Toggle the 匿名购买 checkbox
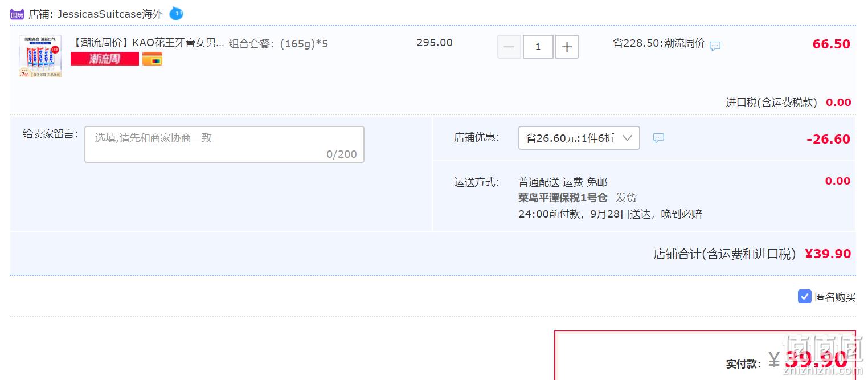868x380 pixels. tap(804, 296)
